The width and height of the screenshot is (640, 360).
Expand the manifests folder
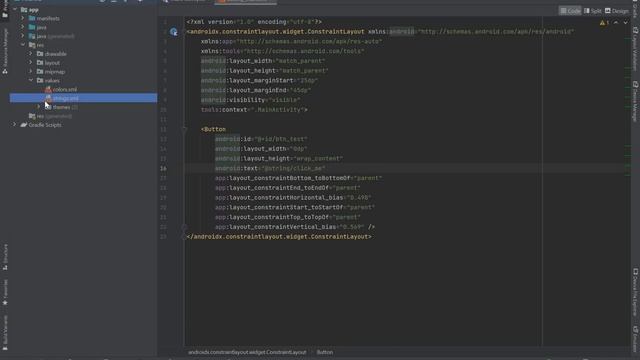tap(23, 18)
